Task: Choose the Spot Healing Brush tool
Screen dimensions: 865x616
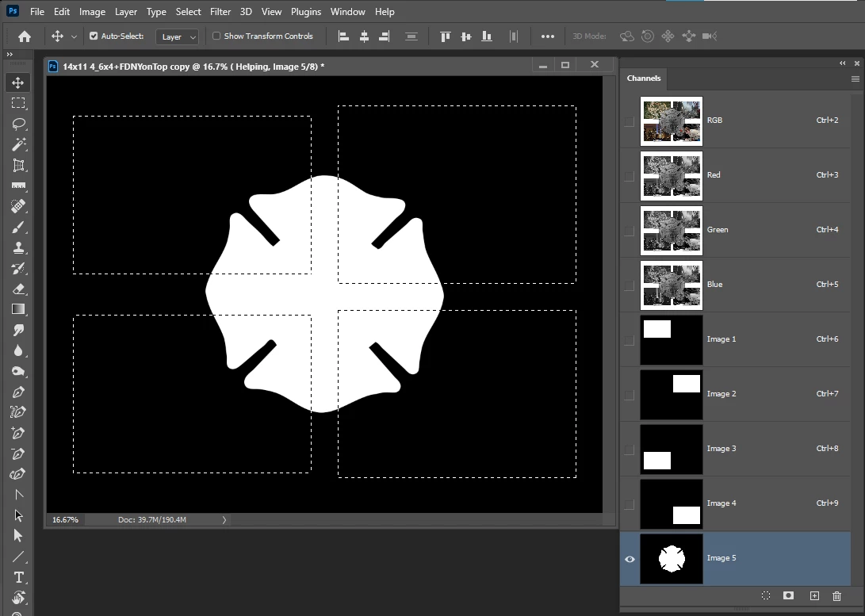Action: click(18, 206)
